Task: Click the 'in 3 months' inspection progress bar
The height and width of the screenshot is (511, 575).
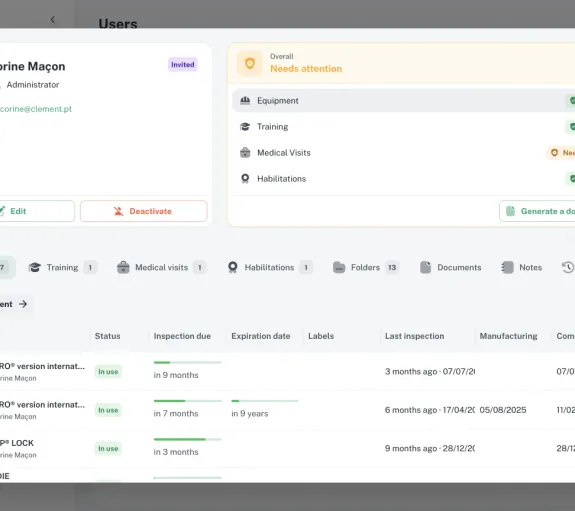Action: pos(187,439)
